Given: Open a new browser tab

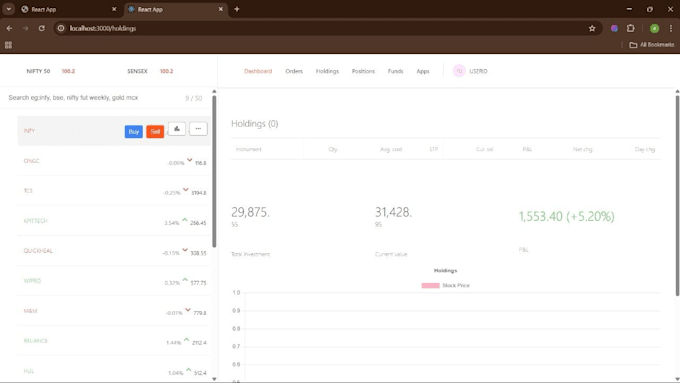Looking at the screenshot, I should tap(237, 9).
